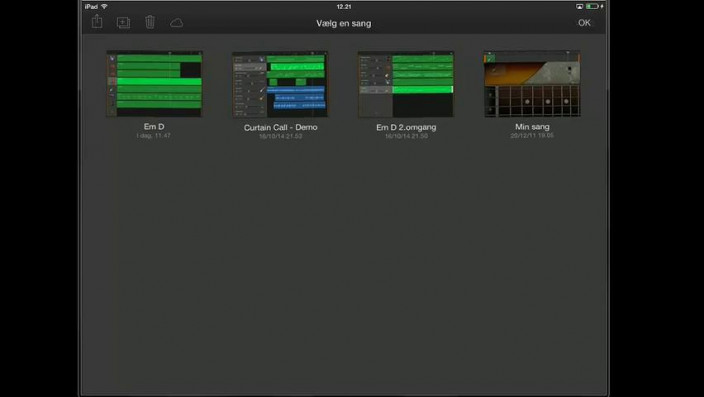This screenshot has height=397, width=704.
Task: Tap the date under Curtain Call - Demo
Action: 281,136
